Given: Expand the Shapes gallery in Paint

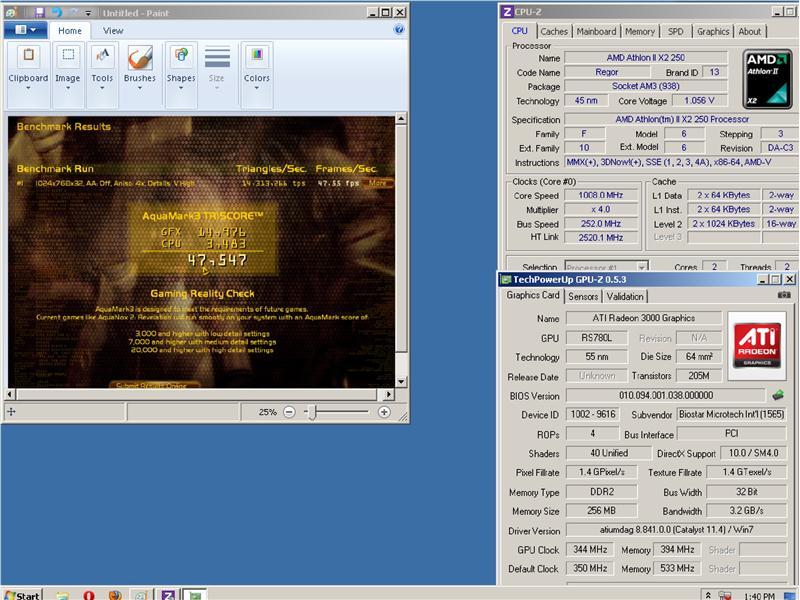Looking at the screenshot, I should (x=181, y=74).
